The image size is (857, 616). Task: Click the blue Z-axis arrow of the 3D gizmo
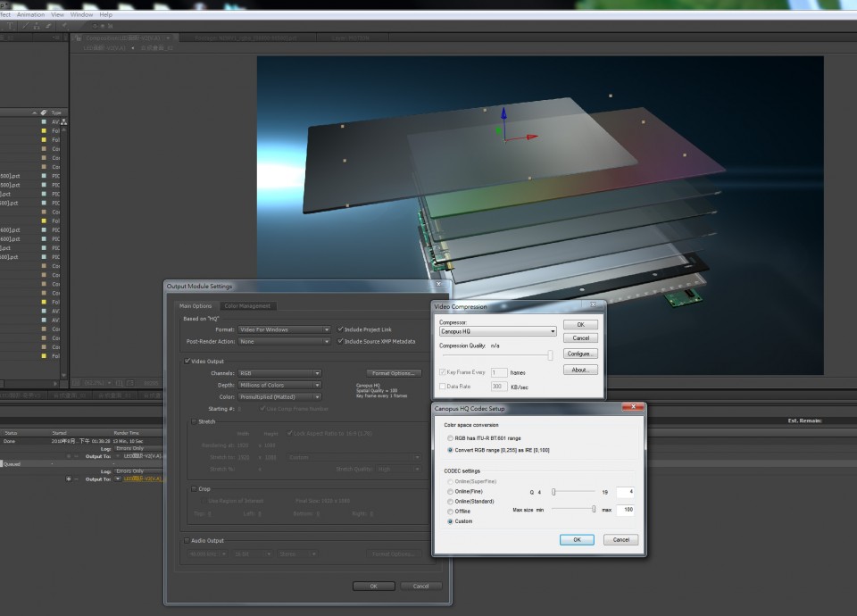(x=503, y=117)
